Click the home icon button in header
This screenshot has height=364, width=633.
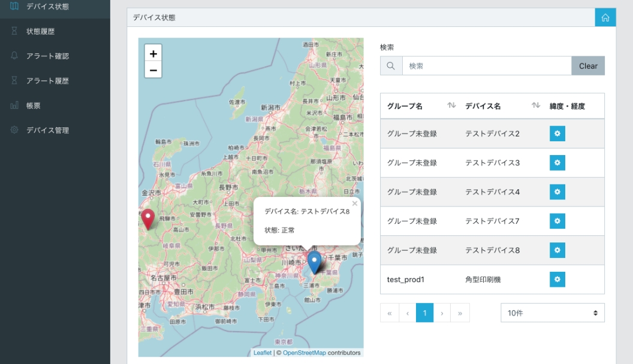[x=605, y=17]
